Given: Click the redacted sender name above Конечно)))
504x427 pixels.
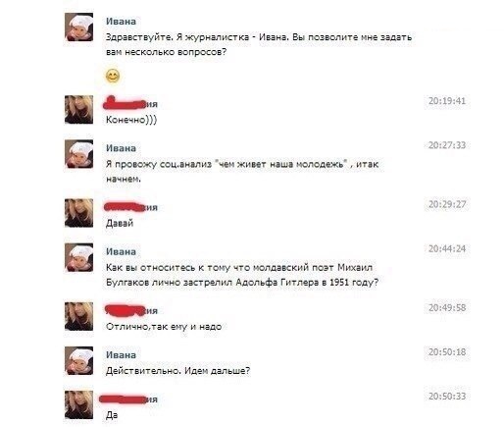Looking at the screenshot, I should 130,103.
